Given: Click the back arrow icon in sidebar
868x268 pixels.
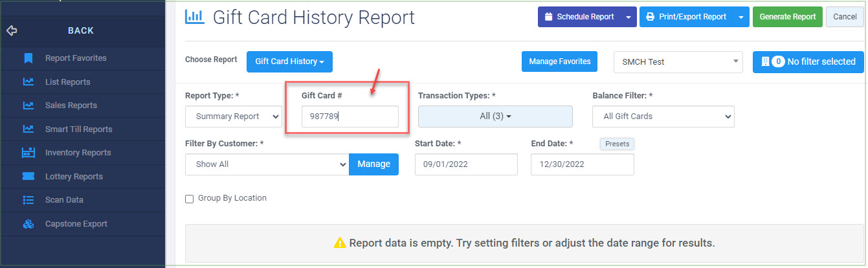Looking at the screenshot, I should tap(11, 30).
